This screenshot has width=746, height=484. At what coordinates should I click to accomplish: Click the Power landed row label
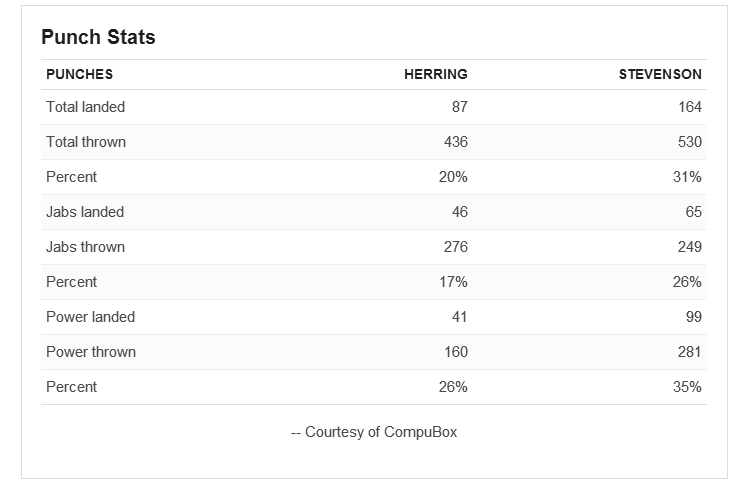(x=90, y=317)
